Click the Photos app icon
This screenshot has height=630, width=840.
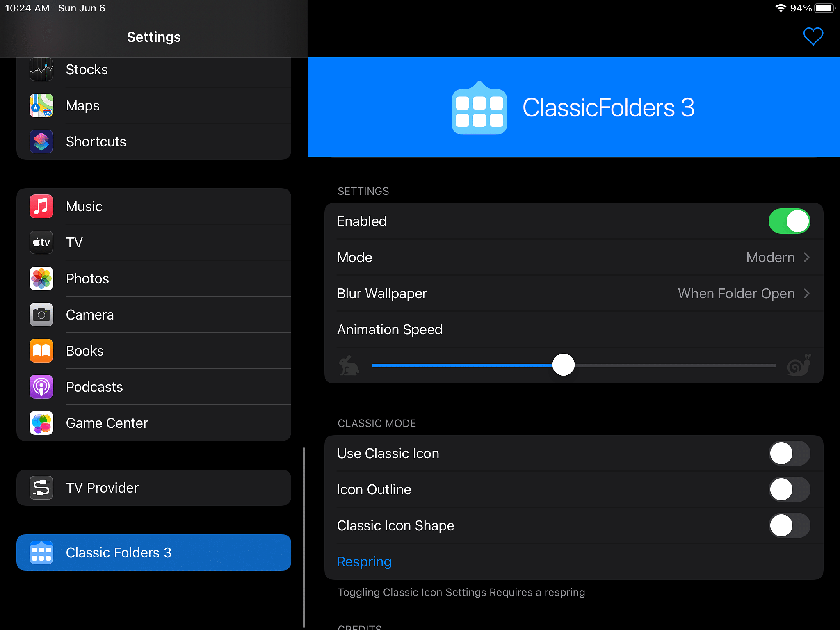(x=41, y=278)
